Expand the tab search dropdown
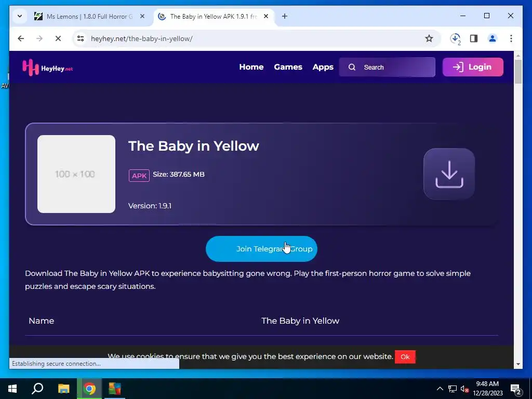Screen dimensions: 532x399 (20, 16)
